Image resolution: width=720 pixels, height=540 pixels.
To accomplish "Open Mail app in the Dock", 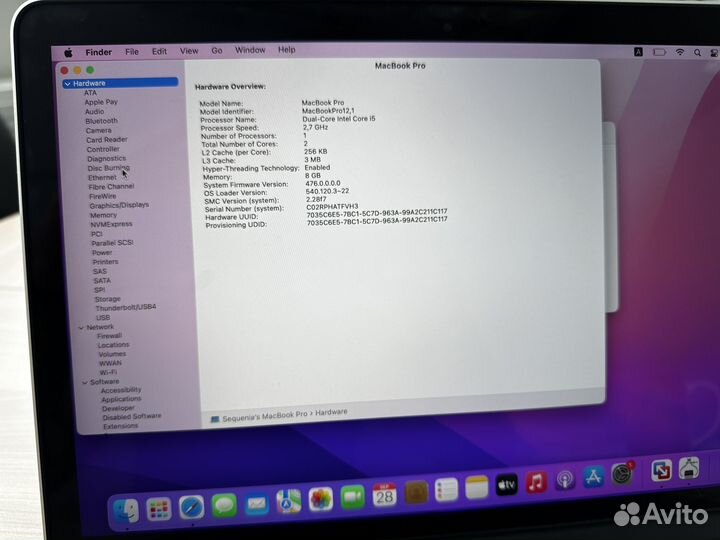I will coord(257,504).
